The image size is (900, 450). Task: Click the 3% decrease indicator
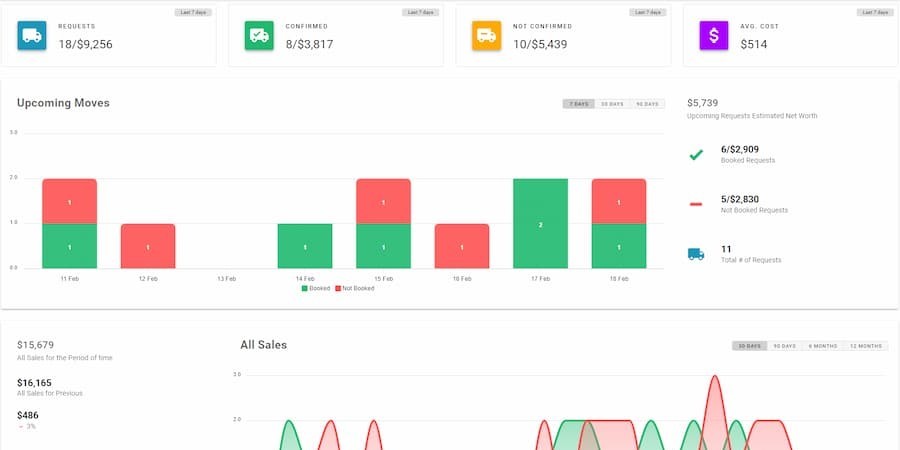pyautogui.click(x=27, y=426)
